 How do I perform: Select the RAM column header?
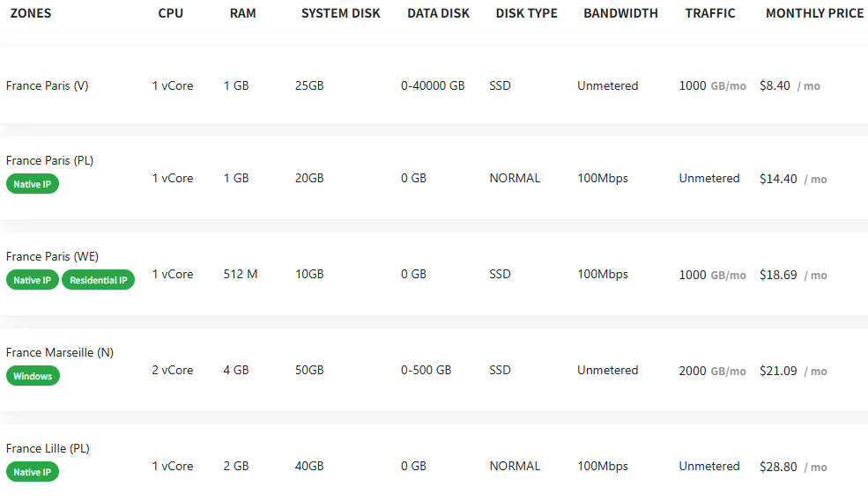click(242, 13)
